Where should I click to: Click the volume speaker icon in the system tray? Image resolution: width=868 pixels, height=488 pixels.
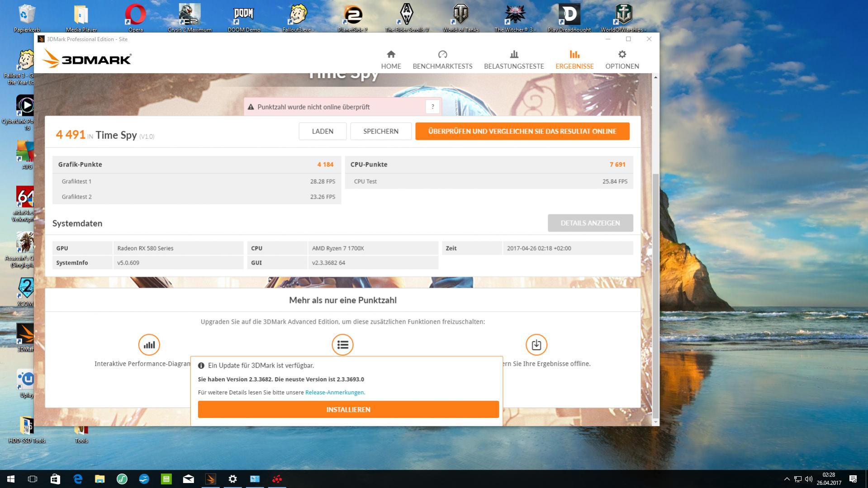coord(808,479)
